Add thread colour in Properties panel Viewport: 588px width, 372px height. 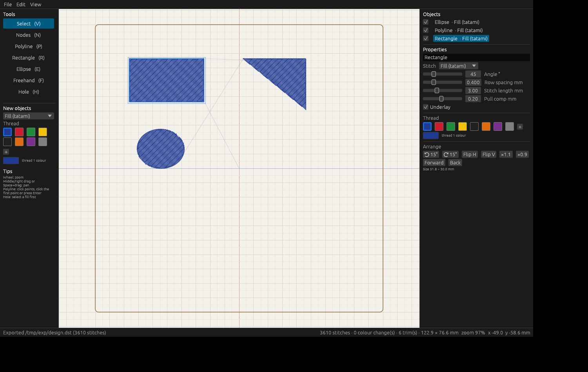tap(520, 127)
